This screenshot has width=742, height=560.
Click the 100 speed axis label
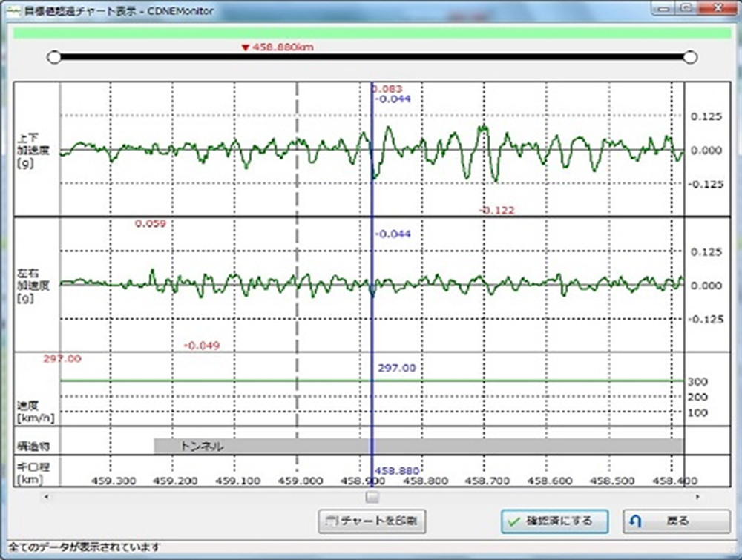(697, 413)
